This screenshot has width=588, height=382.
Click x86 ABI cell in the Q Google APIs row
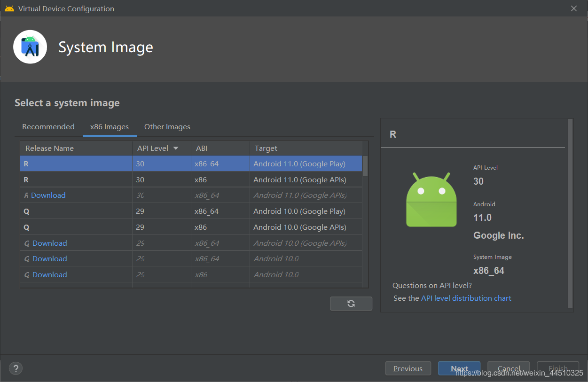[x=201, y=227]
